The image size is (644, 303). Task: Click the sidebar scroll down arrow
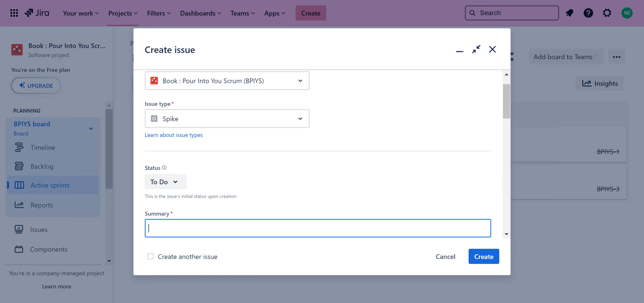[x=109, y=261]
